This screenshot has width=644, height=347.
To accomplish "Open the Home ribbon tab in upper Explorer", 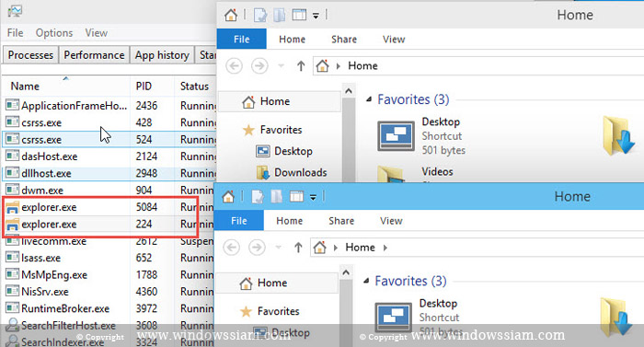I will point(292,39).
